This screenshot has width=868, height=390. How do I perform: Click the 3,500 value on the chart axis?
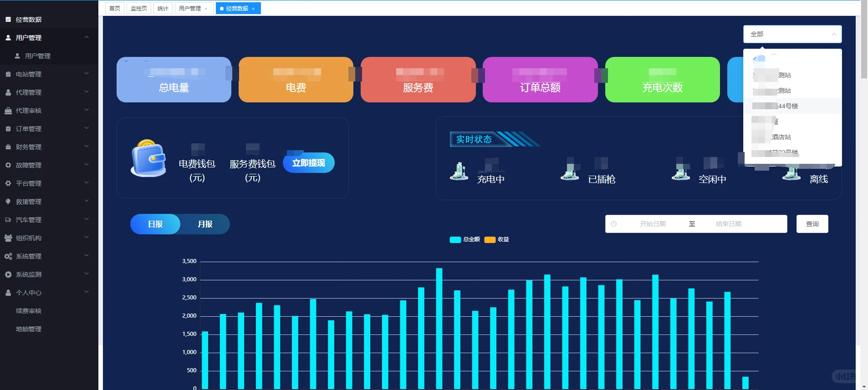(x=189, y=261)
